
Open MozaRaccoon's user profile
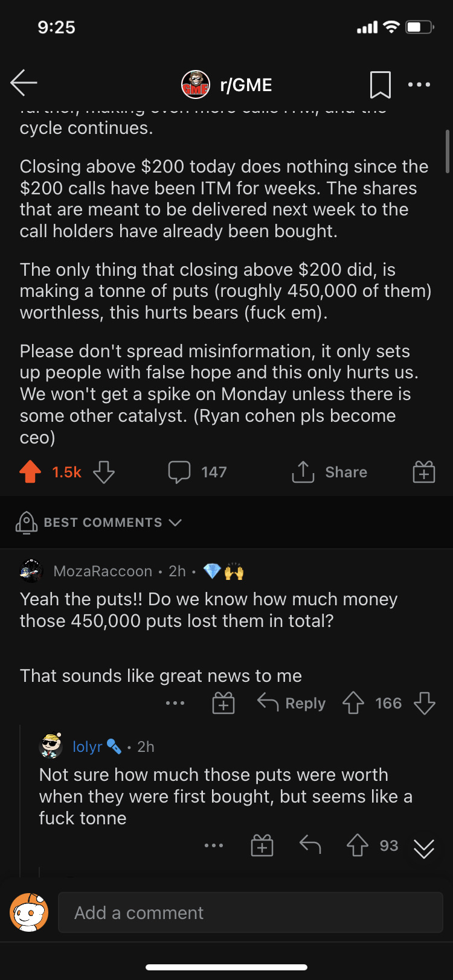103,571
